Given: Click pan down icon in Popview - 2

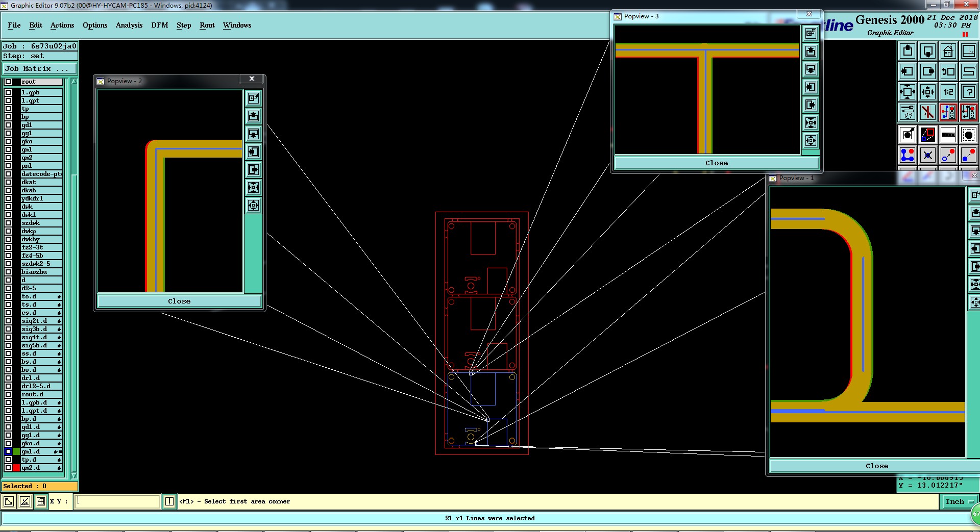Looking at the screenshot, I should pyautogui.click(x=253, y=134).
